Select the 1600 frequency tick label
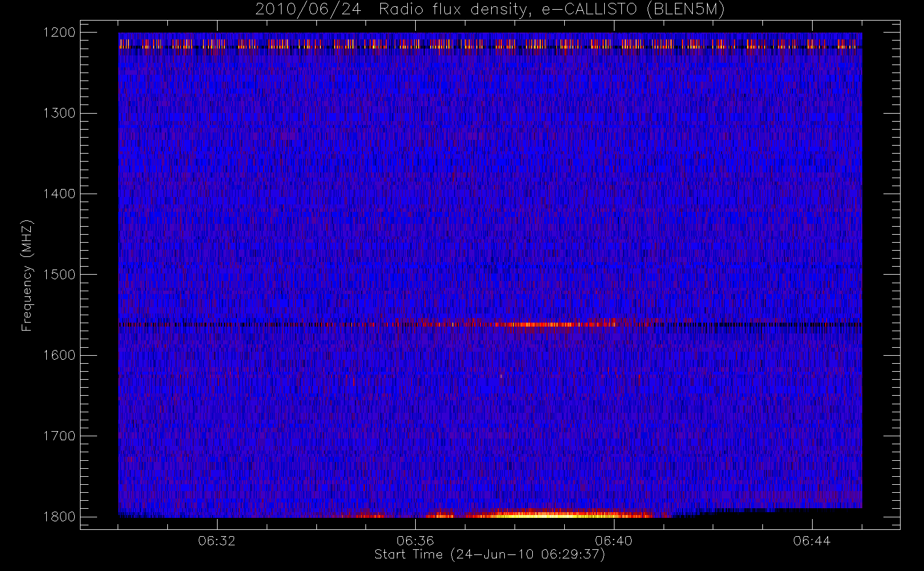Screen dimensions: 924x571 59,355
